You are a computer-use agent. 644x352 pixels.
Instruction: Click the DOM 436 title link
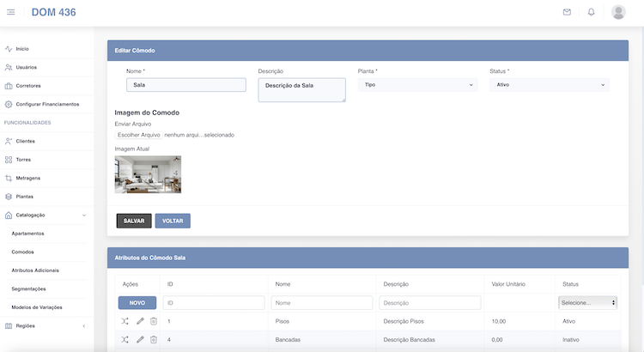click(x=54, y=12)
